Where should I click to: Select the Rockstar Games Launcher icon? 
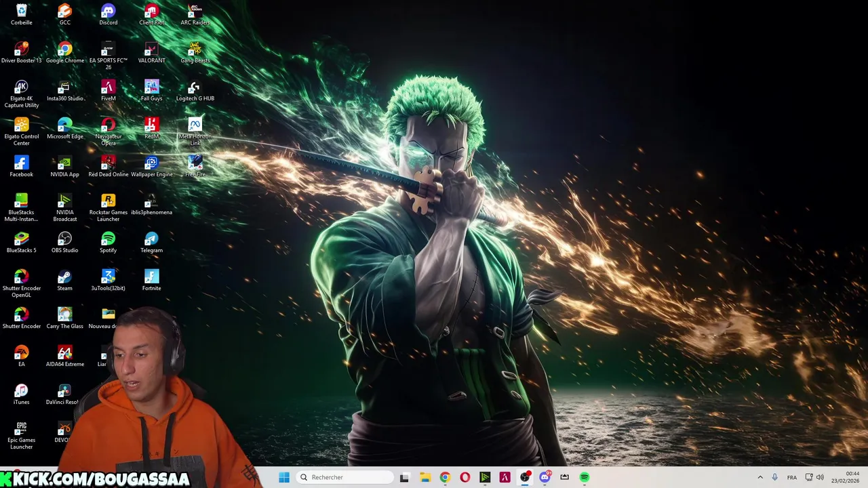click(x=108, y=208)
